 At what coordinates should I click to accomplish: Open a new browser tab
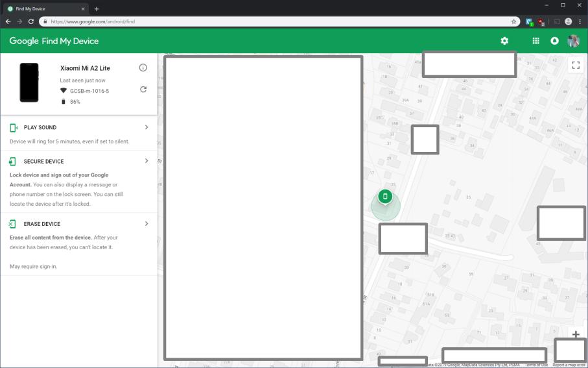pos(97,8)
